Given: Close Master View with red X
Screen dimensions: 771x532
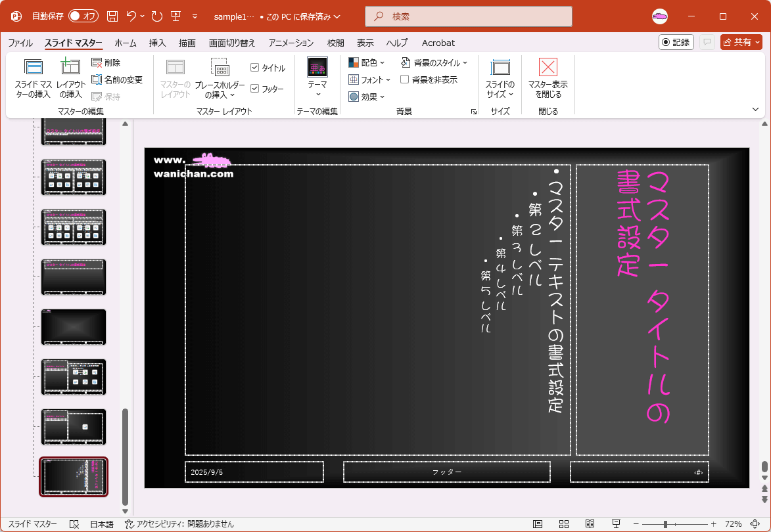Looking at the screenshot, I should pos(548,67).
